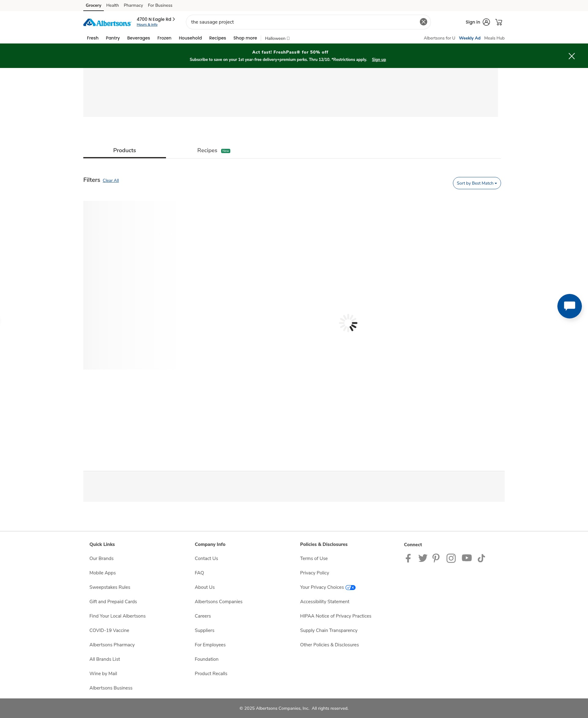Open Wine by Mail link
The width and height of the screenshot is (588, 718).
tap(103, 674)
